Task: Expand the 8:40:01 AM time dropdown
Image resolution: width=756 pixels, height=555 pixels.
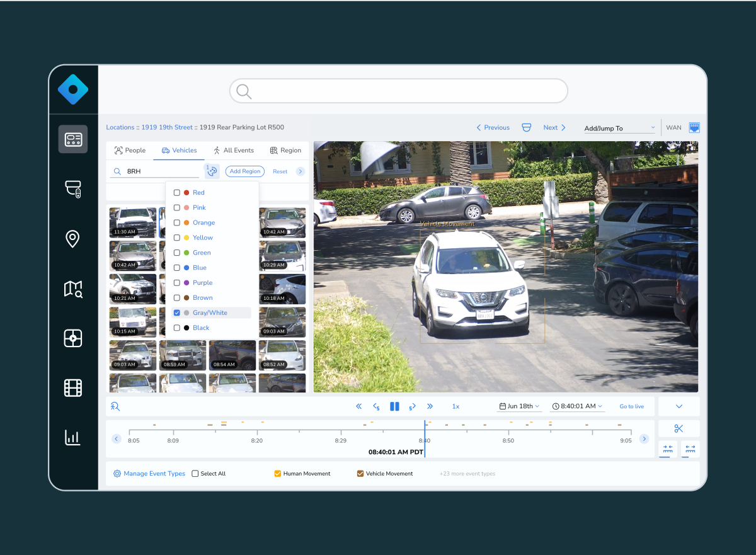Action: 578,406
